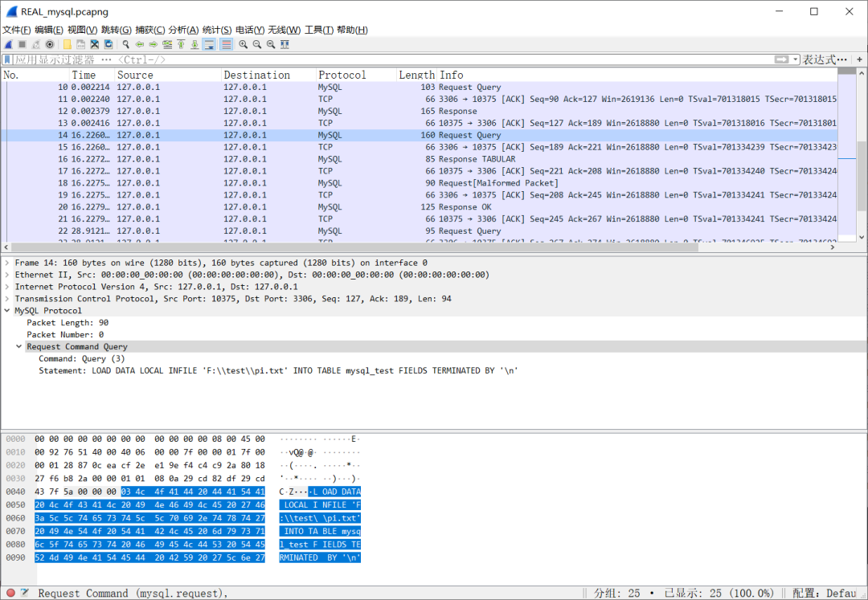Apply the display filter with the arrow button
Viewport: 868px width, 600px height.
(x=782, y=59)
